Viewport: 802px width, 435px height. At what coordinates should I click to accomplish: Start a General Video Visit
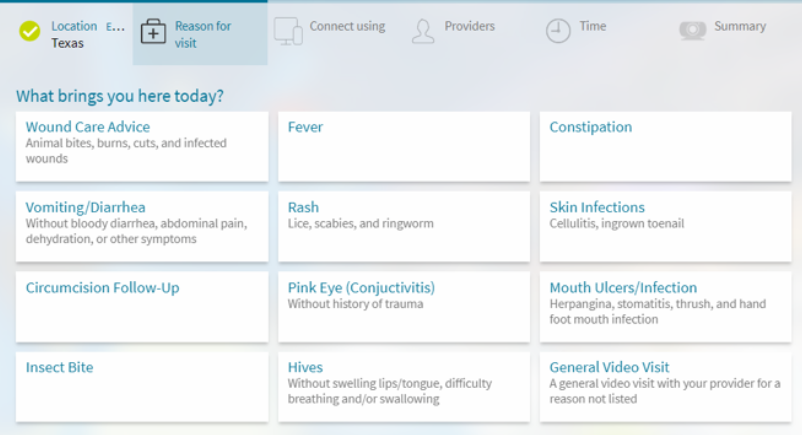coord(666,386)
